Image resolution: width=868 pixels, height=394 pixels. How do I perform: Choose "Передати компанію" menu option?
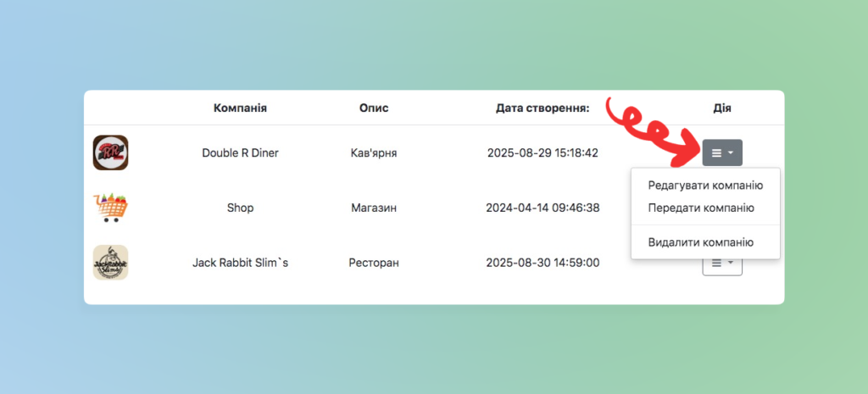700,208
